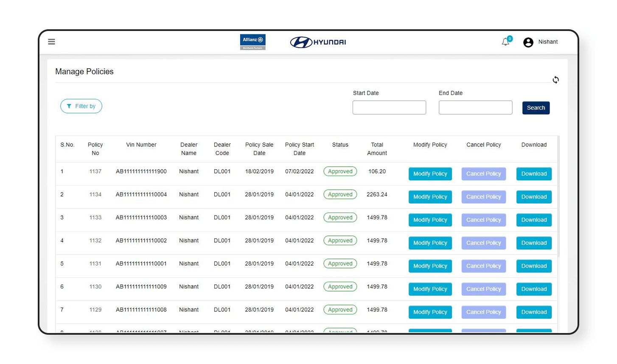Click Nishant username in header
This screenshot has width=617, height=364.
click(548, 42)
